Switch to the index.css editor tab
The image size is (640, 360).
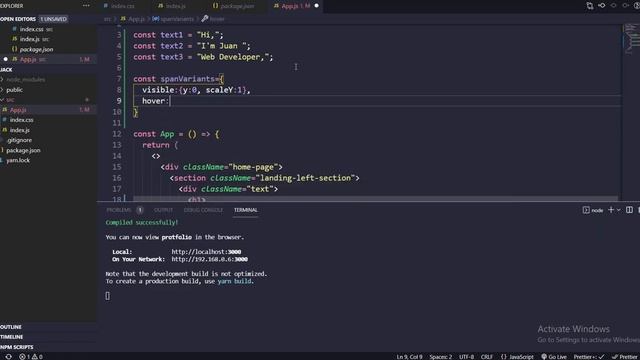(x=119, y=6)
